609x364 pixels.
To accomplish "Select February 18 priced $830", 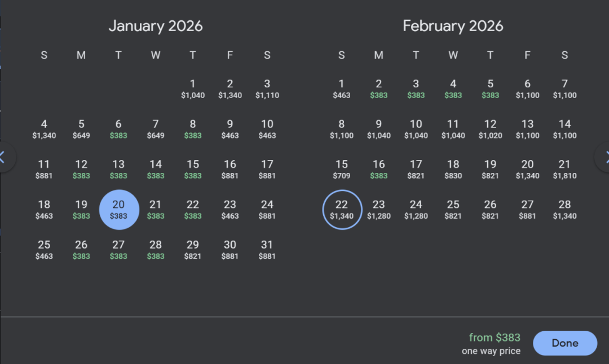I will coord(453,169).
